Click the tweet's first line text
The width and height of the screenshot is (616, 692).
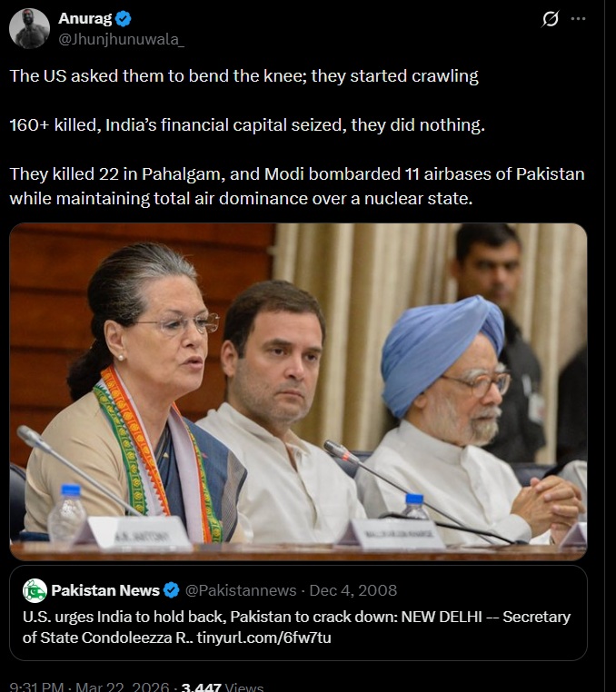[x=243, y=76]
